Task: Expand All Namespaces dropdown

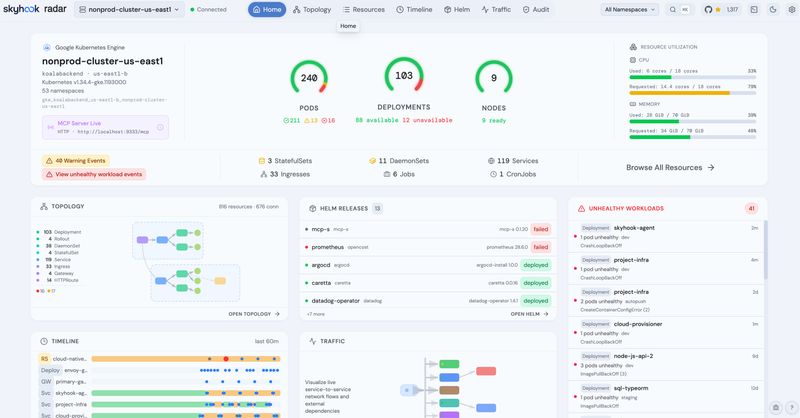Action: coord(630,9)
